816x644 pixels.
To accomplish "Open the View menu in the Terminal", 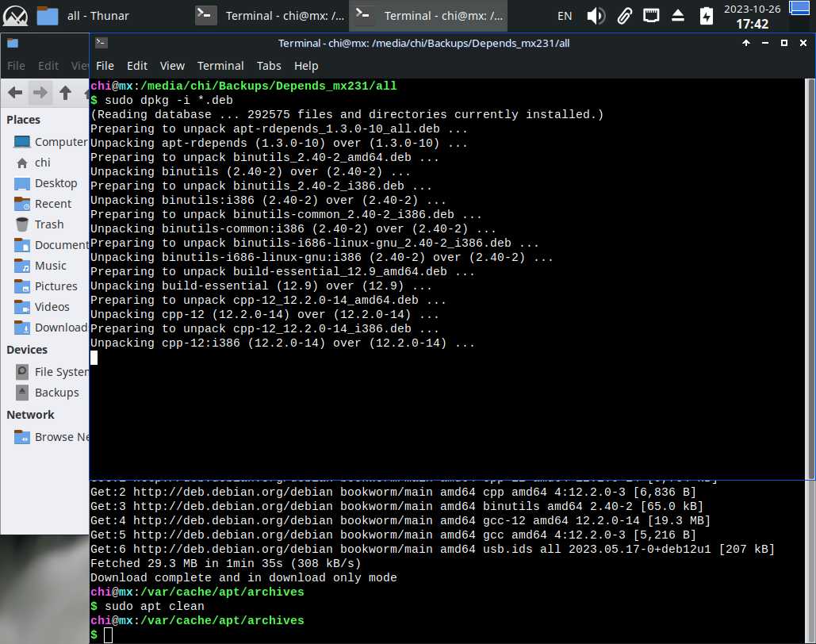I will click(x=172, y=66).
